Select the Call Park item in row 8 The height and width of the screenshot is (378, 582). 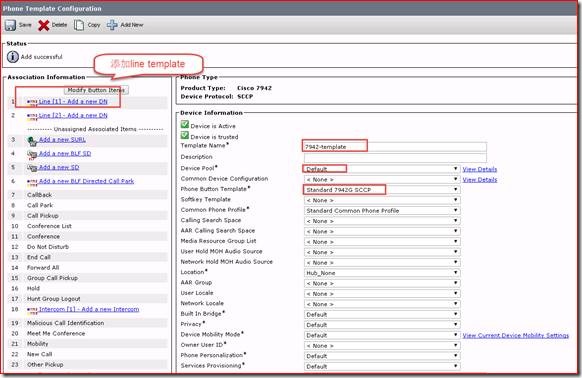pos(40,205)
